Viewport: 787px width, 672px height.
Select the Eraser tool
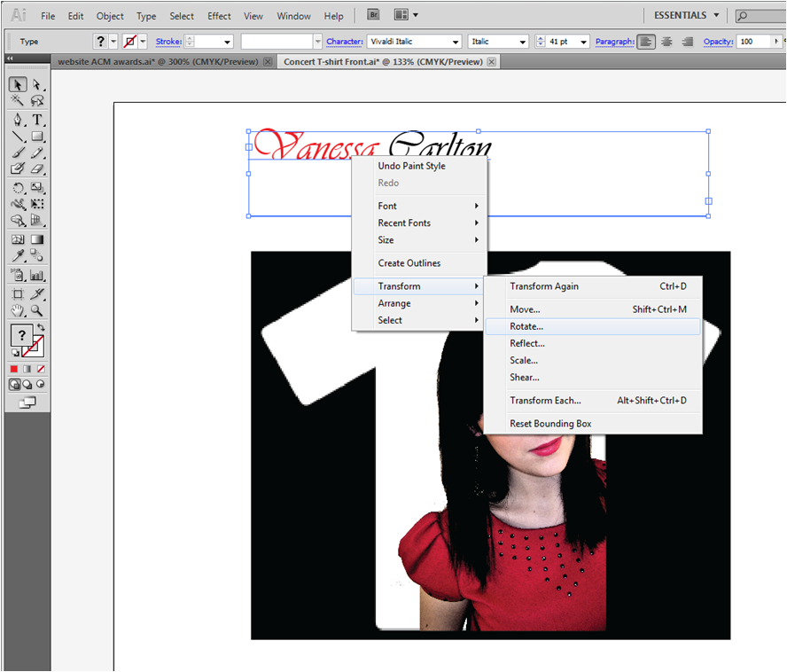point(37,168)
